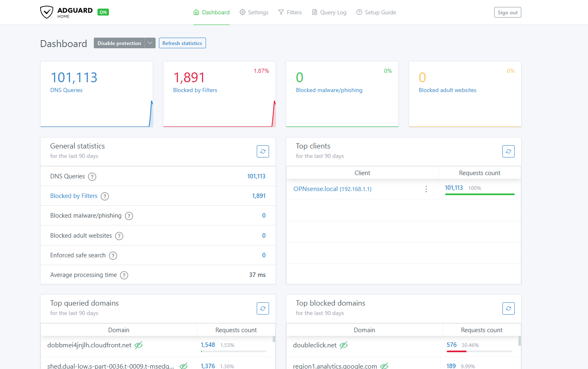Image resolution: width=588 pixels, height=369 pixels.
Task: Open the DNS Queries link on the top card
Action: [66, 90]
